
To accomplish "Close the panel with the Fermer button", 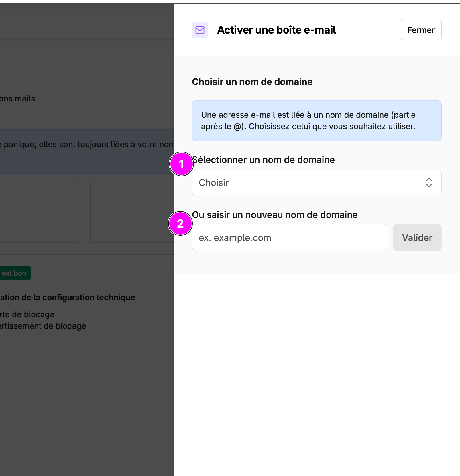I will pyautogui.click(x=421, y=30).
